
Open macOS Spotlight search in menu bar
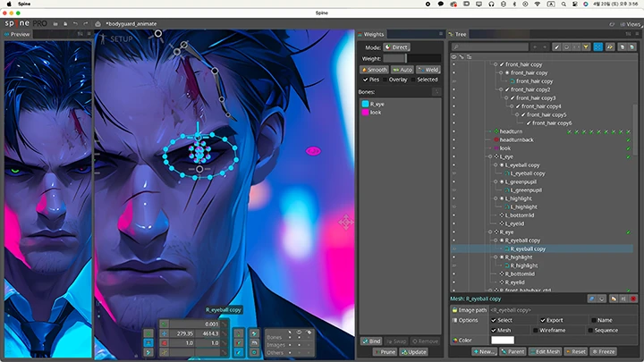[563, 4]
